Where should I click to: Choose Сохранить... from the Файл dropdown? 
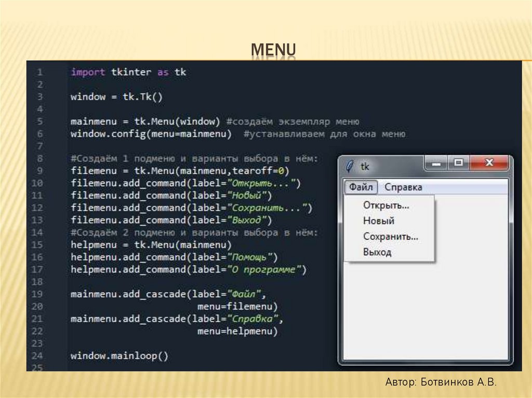tap(391, 236)
